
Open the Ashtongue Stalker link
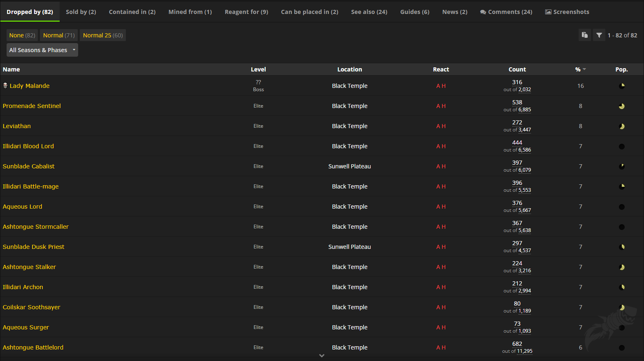point(29,267)
